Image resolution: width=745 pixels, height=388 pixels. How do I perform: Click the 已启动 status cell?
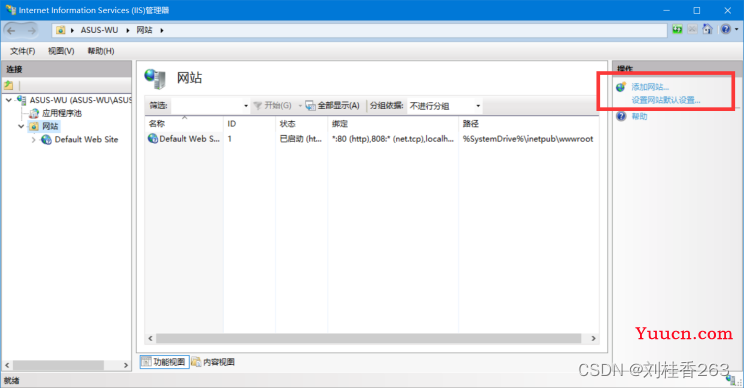coord(301,139)
